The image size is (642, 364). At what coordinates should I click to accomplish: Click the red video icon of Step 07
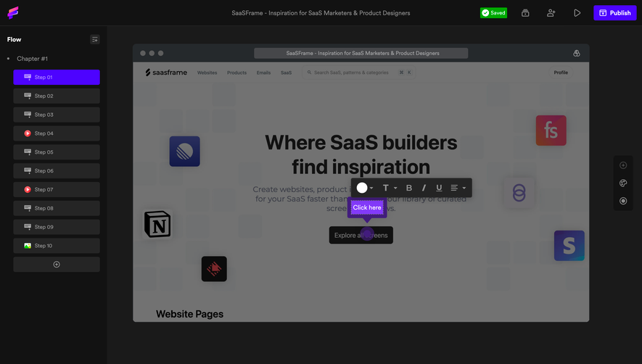(x=28, y=189)
